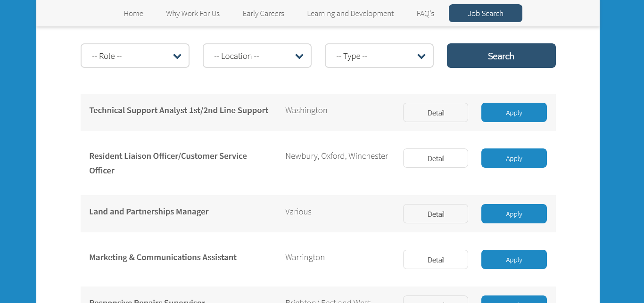Expand the Location dropdown filter
The width and height of the screenshot is (644, 303).
257,56
